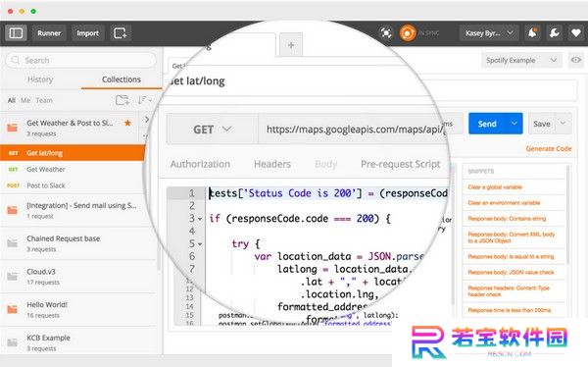Click the interceptor capture icon
The height and width of the screenshot is (367, 588).
click(386, 33)
